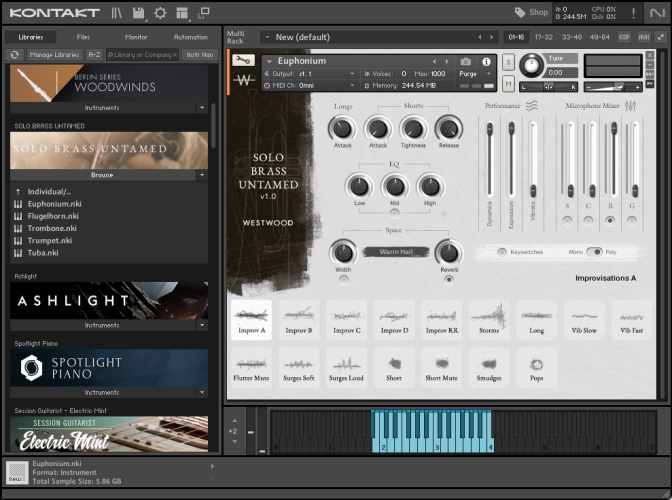Open Kontakt settings gear icon
This screenshot has height=500, width=672.
click(160, 13)
